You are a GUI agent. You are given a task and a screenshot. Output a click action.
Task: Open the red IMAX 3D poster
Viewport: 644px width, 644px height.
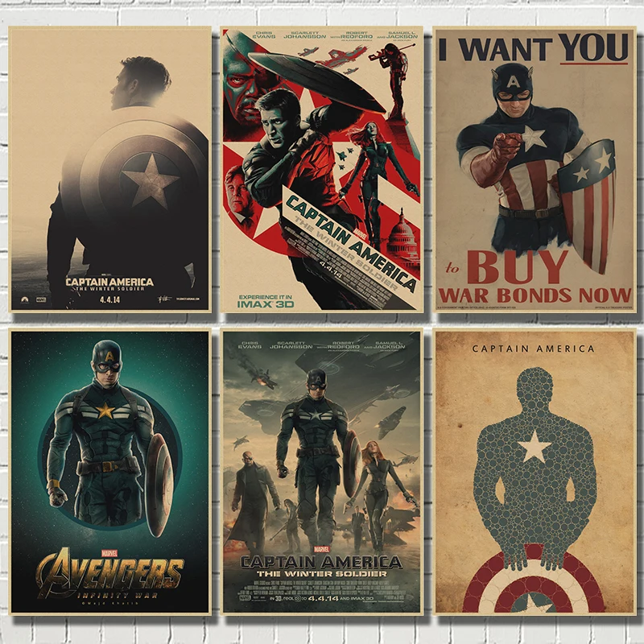click(x=321, y=169)
